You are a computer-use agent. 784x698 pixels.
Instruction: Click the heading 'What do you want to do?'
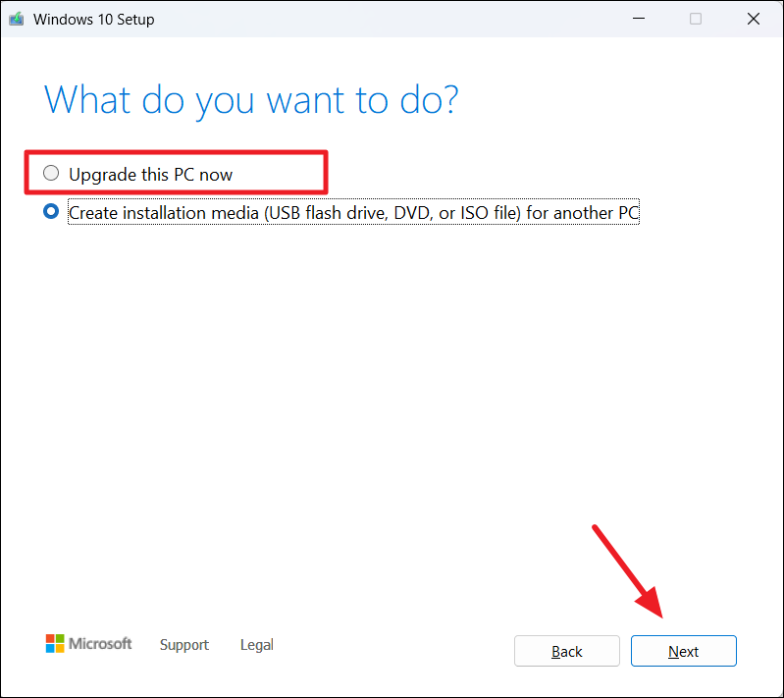pos(251,101)
